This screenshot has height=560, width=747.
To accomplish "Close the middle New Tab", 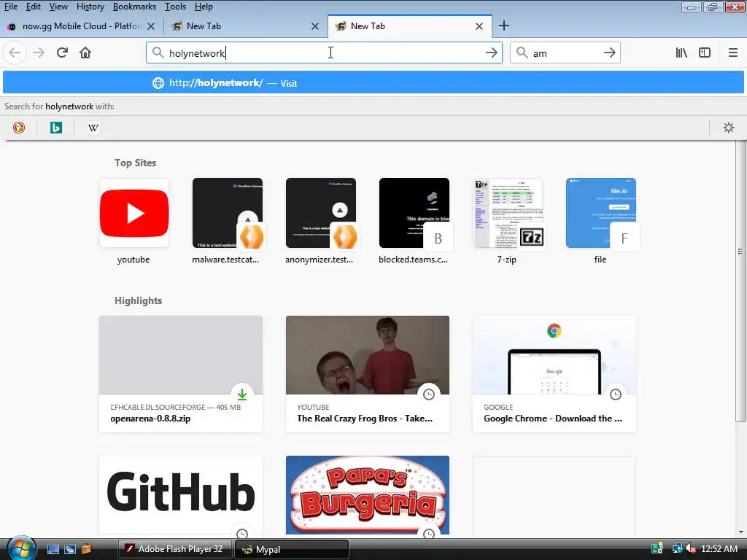I will pyautogui.click(x=315, y=26).
